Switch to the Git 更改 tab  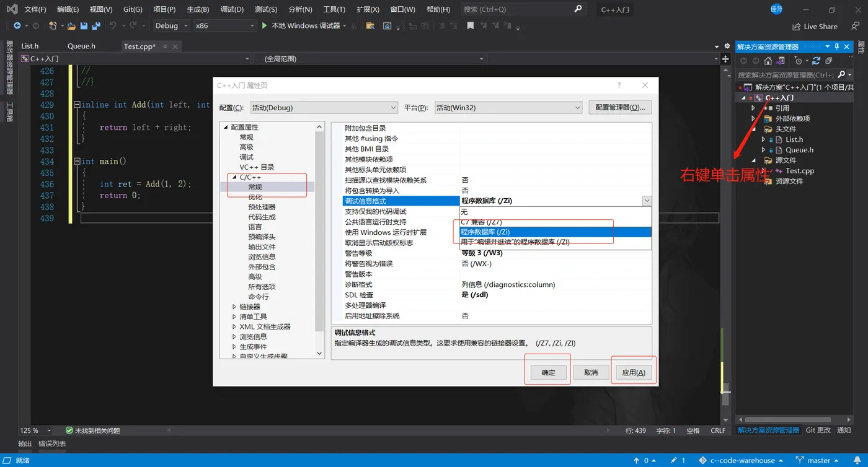[818, 430]
